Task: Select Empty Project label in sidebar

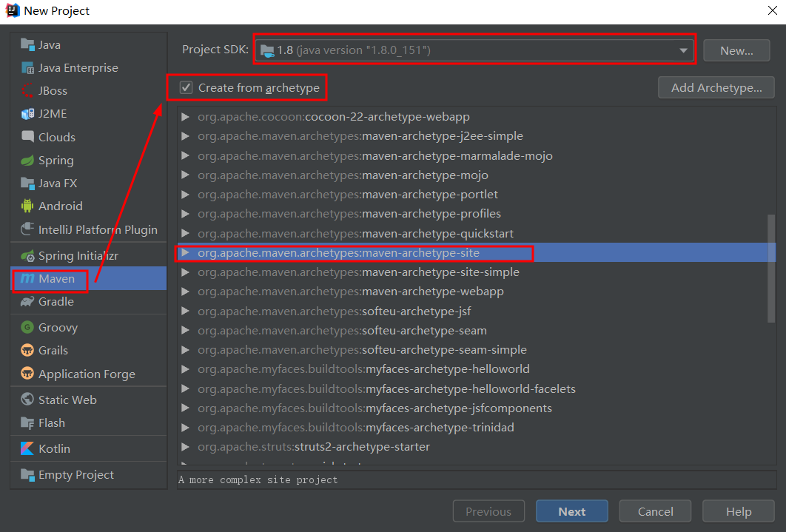Action: pyautogui.click(x=76, y=475)
